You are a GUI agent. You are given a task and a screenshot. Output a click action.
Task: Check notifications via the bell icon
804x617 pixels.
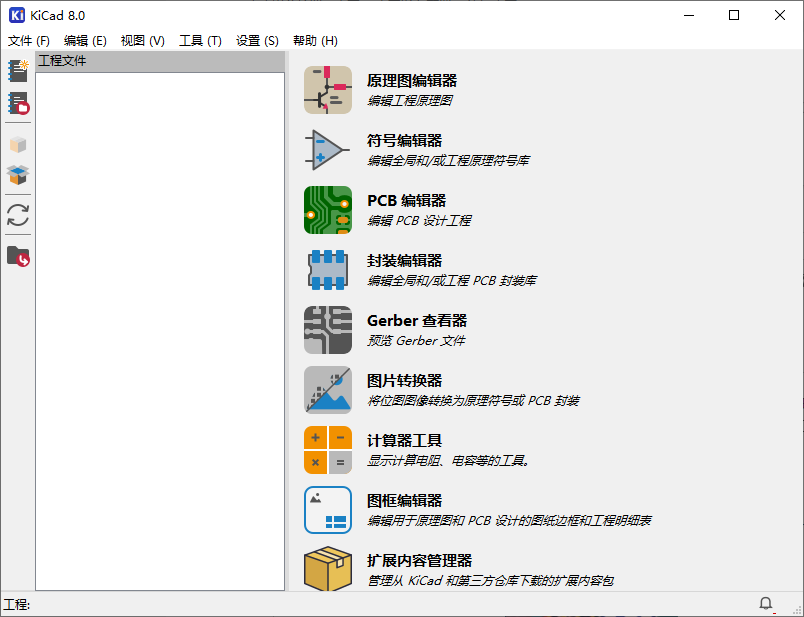point(765,604)
